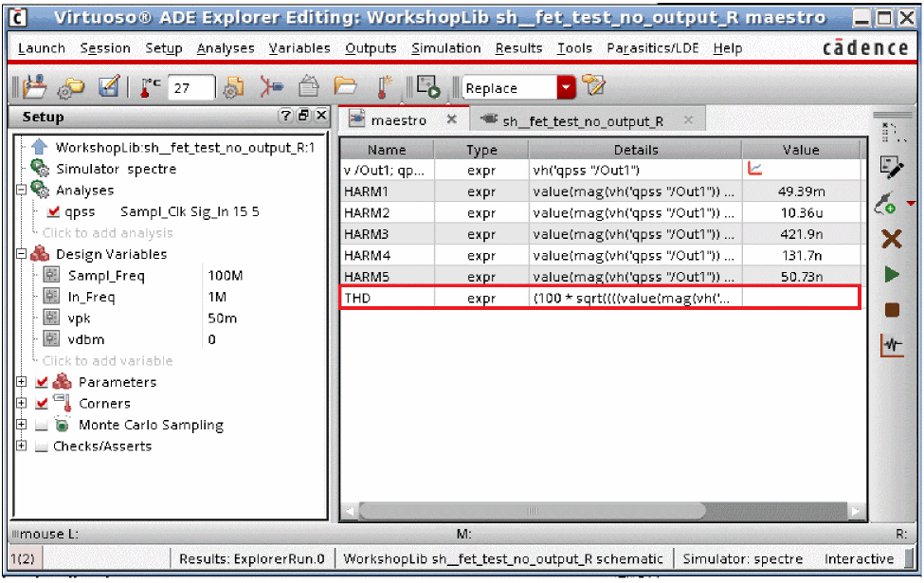Click the green Run simulation arrow
The width and height of the screenshot is (924, 583).
pos(892,275)
